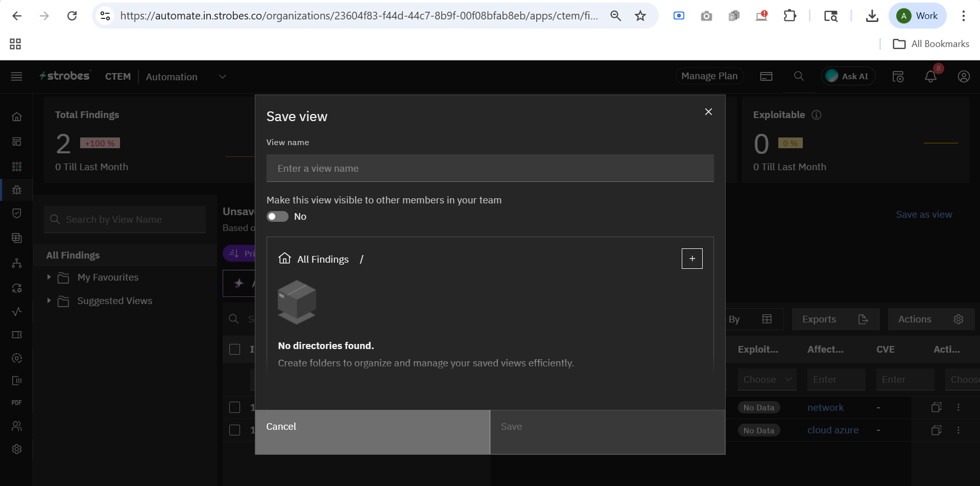Tick the select-all header checkbox

235,350
